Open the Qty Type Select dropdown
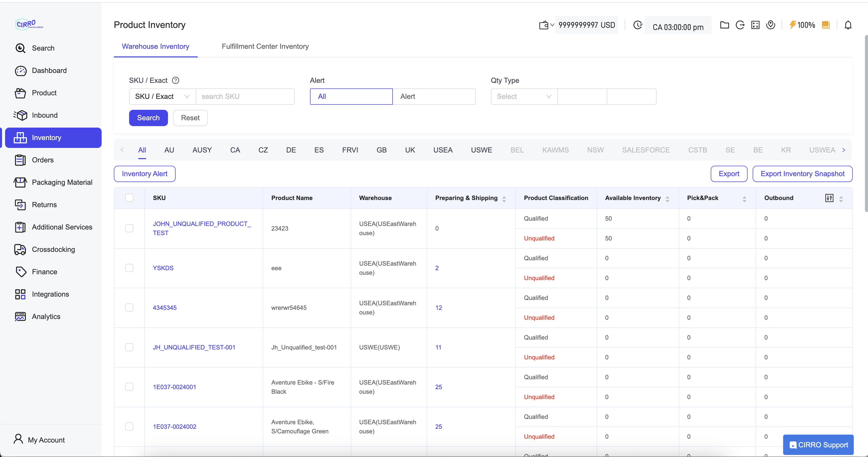868x457 pixels. coord(524,97)
